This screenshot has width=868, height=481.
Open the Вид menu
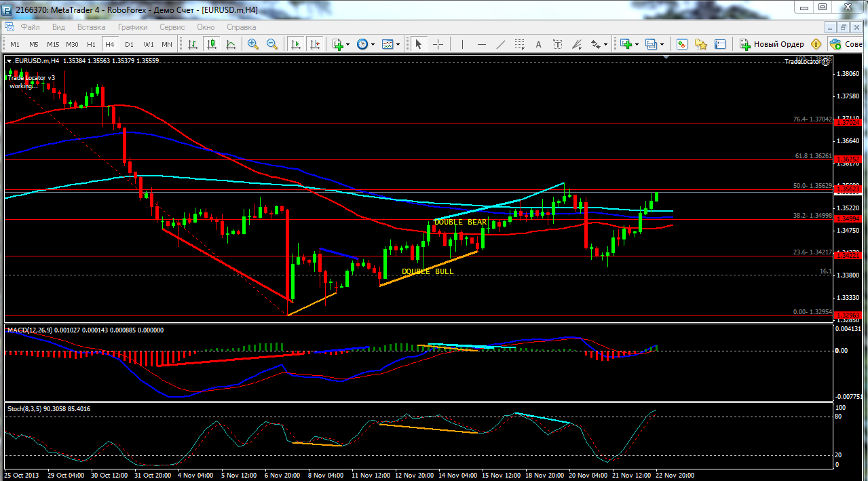click(58, 27)
